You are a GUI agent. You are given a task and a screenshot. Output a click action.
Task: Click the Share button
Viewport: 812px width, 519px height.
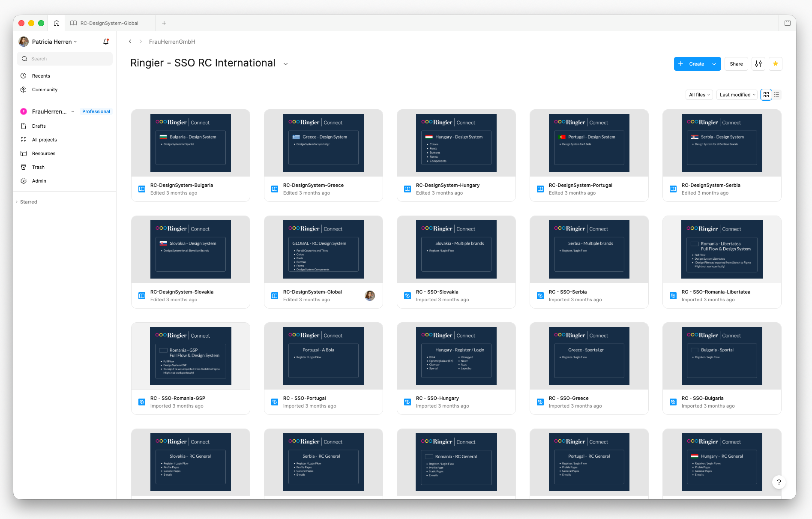736,64
